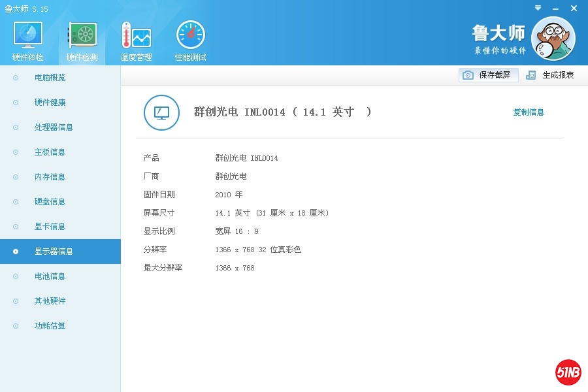The width and height of the screenshot is (588, 392).
Task: Click the camera icon for 保存截屏
Action: [468, 75]
